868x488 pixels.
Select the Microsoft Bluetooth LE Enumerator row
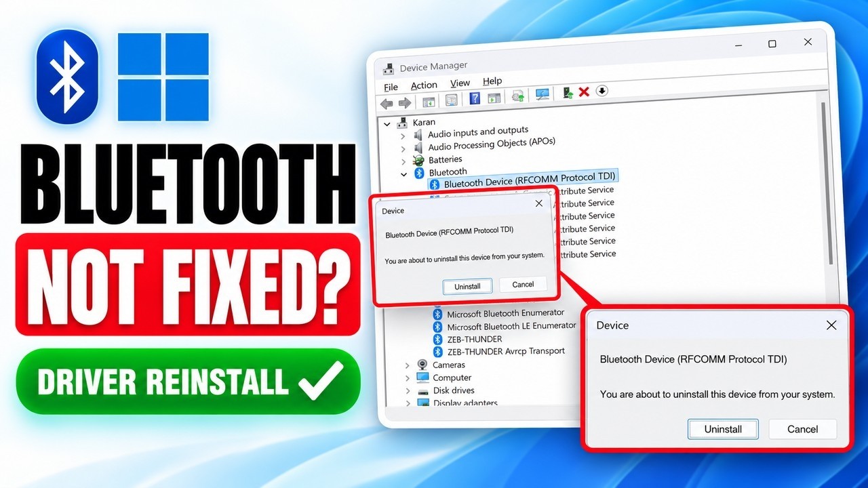point(505,326)
